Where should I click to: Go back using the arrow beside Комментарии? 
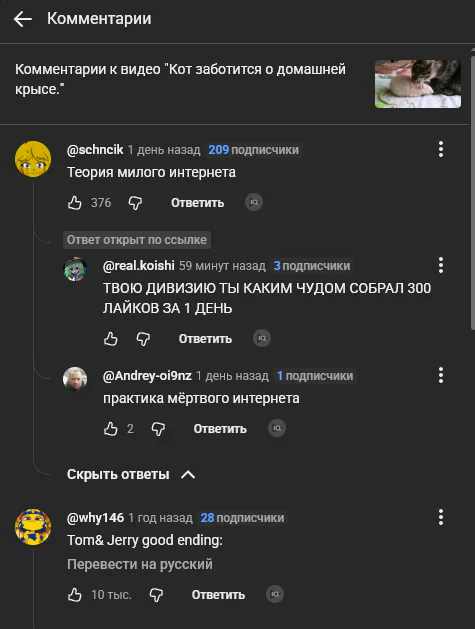[22, 19]
